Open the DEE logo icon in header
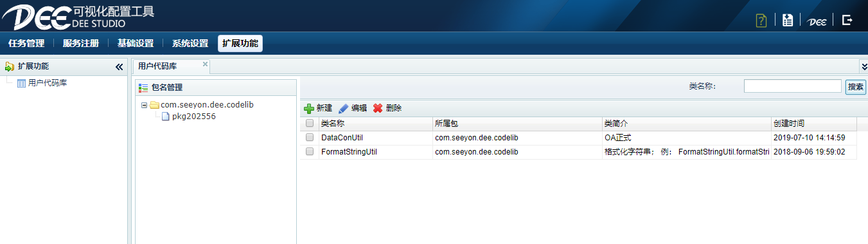 click(817, 21)
